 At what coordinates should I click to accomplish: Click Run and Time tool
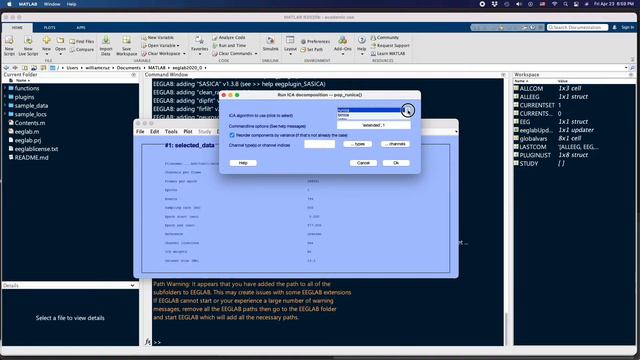pos(229,45)
